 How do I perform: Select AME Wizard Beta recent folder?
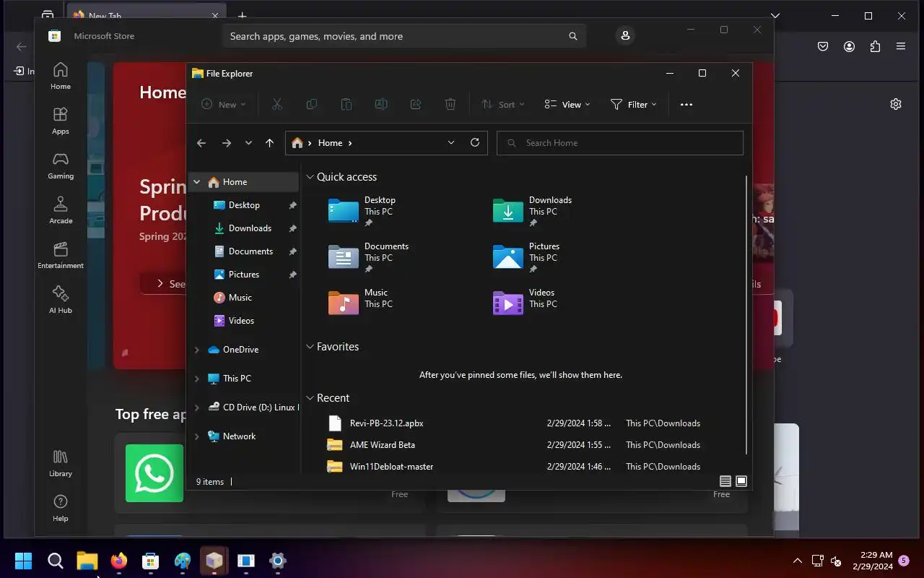(523, 445)
